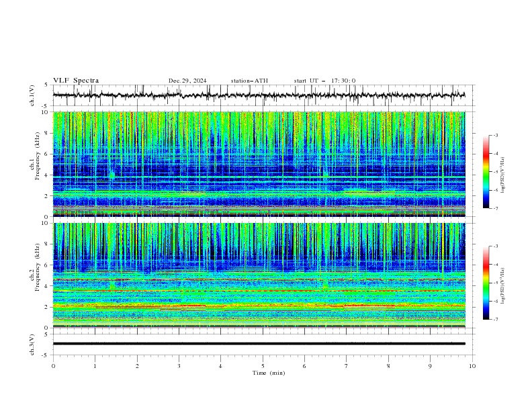
Task: Select the date 'Dec. 29, 2024'
Action: point(187,81)
